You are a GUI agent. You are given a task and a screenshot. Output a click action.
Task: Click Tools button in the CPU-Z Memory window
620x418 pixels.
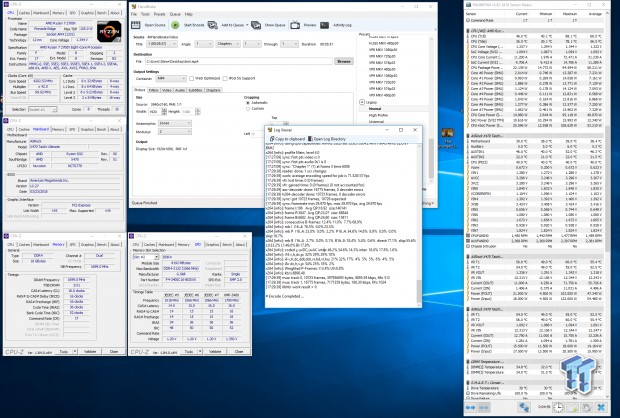64,351
